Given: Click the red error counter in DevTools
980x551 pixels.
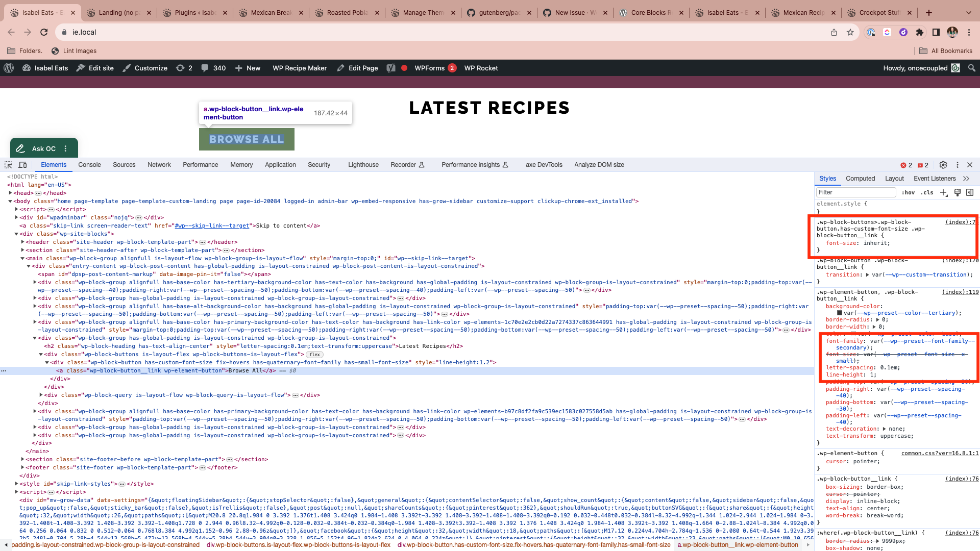Looking at the screenshot, I should click(x=905, y=165).
